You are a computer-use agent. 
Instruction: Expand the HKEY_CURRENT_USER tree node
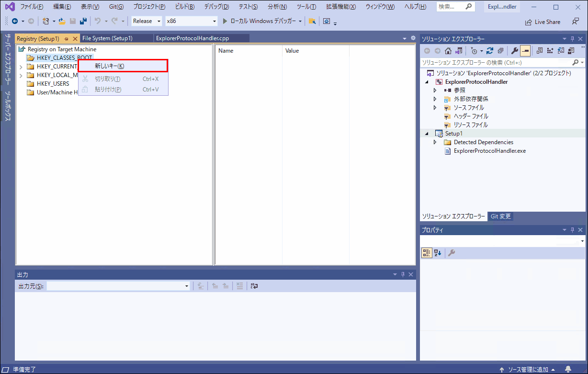pyautogui.click(x=21, y=67)
